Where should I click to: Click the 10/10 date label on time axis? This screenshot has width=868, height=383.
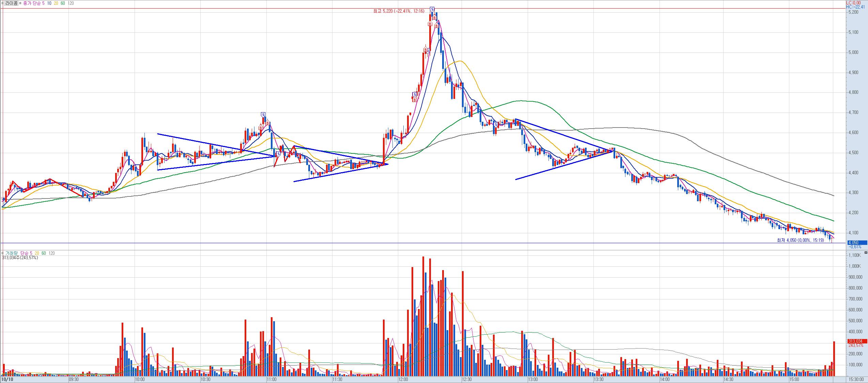pos(7,379)
